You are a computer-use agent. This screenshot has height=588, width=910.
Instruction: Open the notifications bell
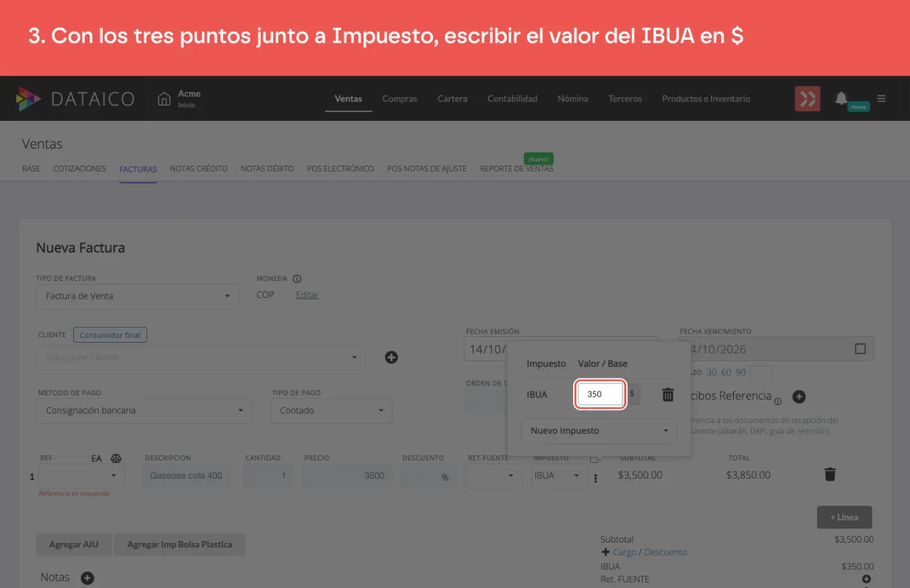coord(842,98)
